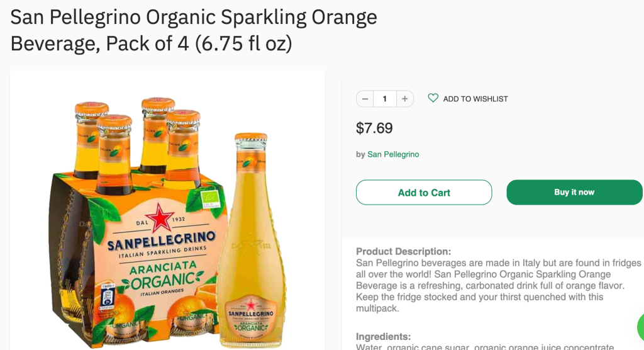Click the $7.69 price
Viewport: 644px width, 350px height.
374,128
